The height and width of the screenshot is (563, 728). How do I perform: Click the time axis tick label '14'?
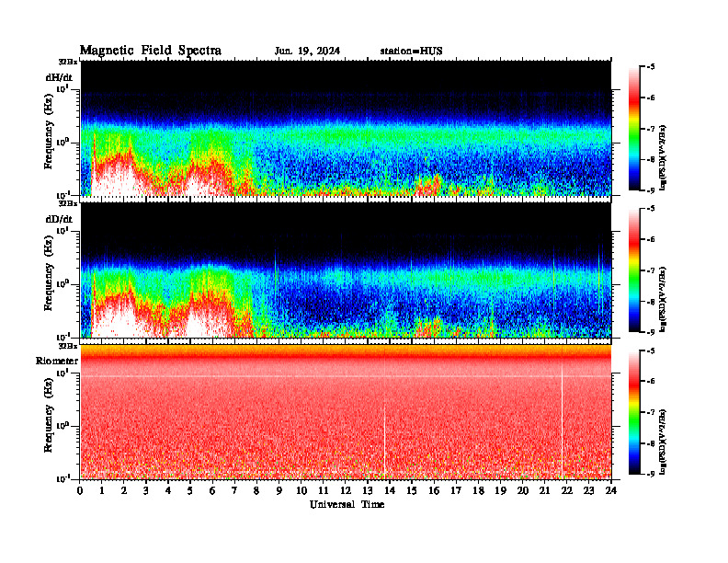(x=390, y=490)
